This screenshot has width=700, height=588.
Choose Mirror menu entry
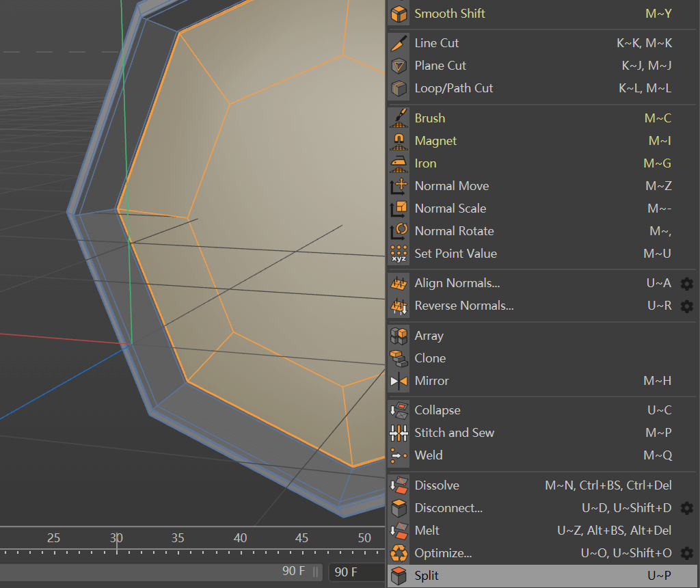(542, 381)
